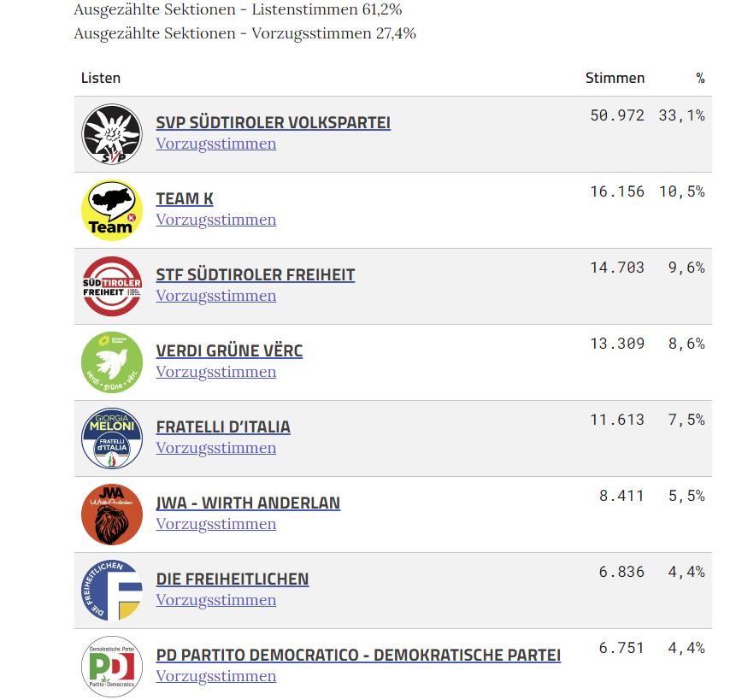
Task: Click the blue Die Freiheitlichen F logo
Action: pyautogui.click(x=112, y=591)
